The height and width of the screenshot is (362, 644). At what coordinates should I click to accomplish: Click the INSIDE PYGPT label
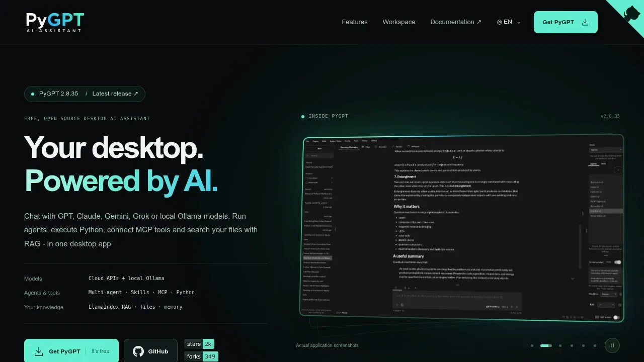pyautogui.click(x=328, y=116)
